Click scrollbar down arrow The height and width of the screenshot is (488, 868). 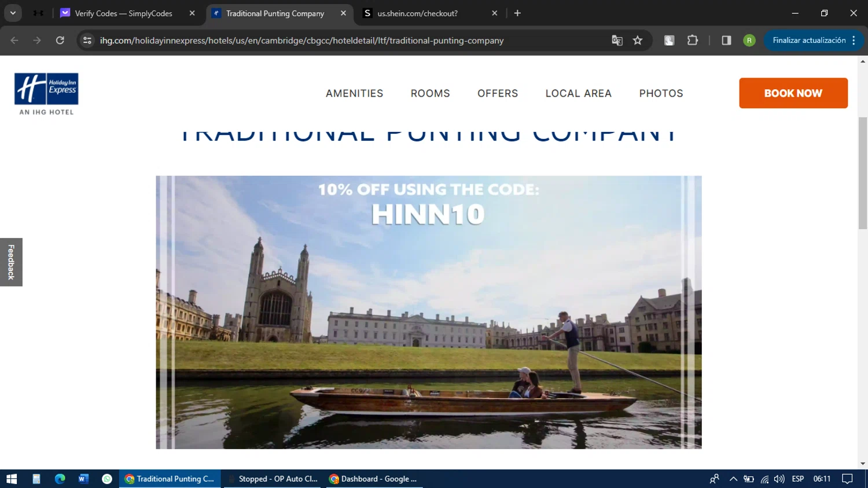pos(863,464)
